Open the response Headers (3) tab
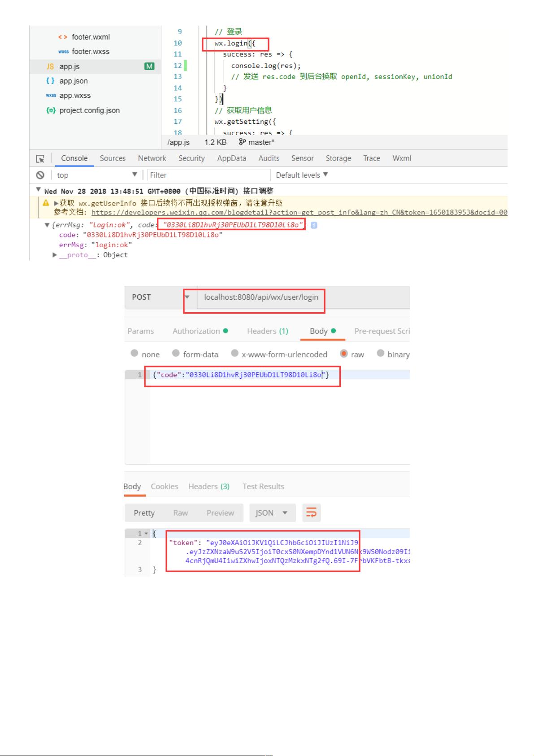The height and width of the screenshot is (756, 534). [209, 486]
